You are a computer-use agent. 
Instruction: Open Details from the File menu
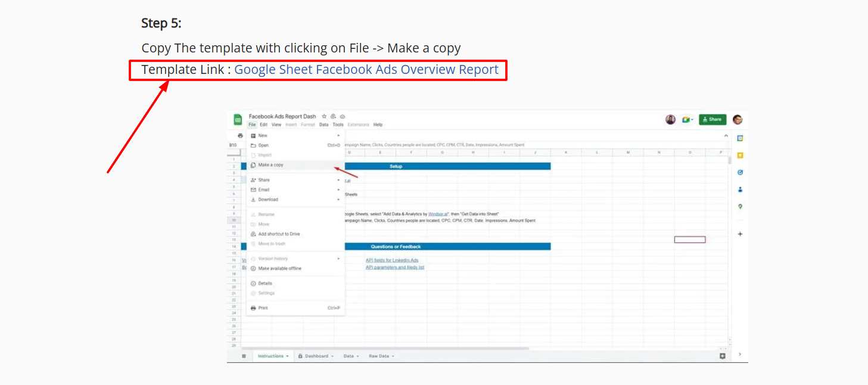pyautogui.click(x=295, y=283)
